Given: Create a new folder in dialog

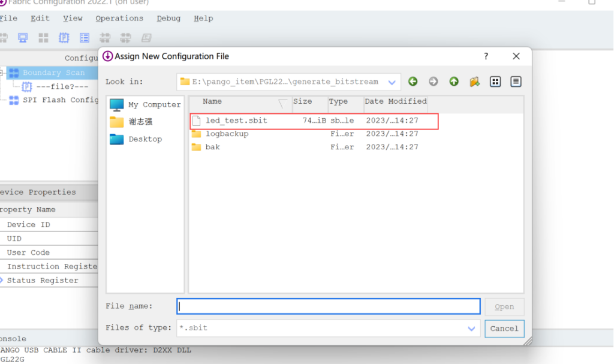Looking at the screenshot, I should pyautogui.click(x=474, y=82).
